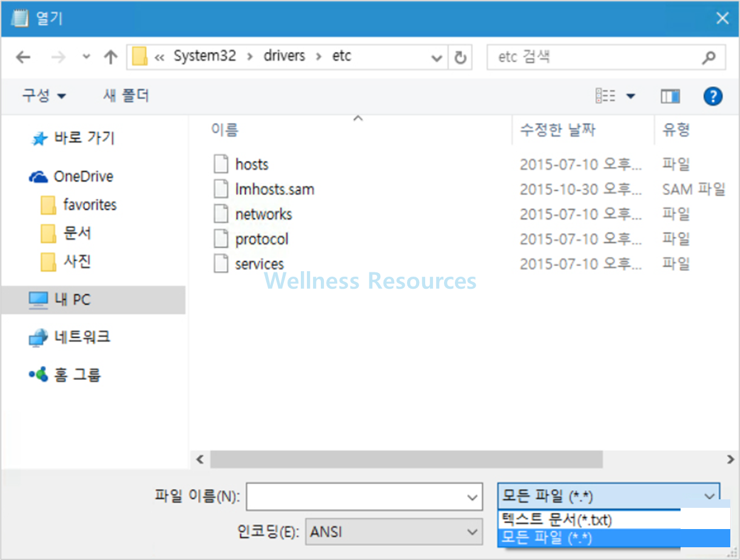The height and width of the screenshot is (560, 740).
Task: Click etc in the address path
Action: tap(341, 56)
